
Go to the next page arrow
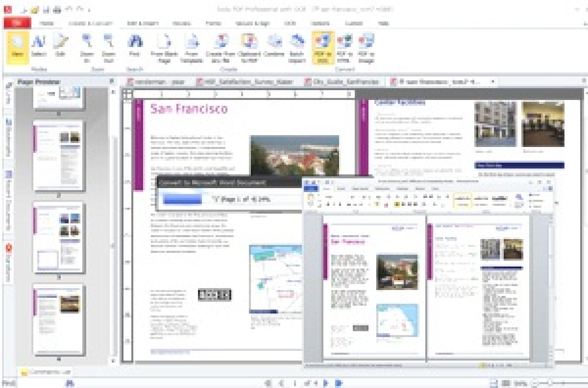pos(326,383)
